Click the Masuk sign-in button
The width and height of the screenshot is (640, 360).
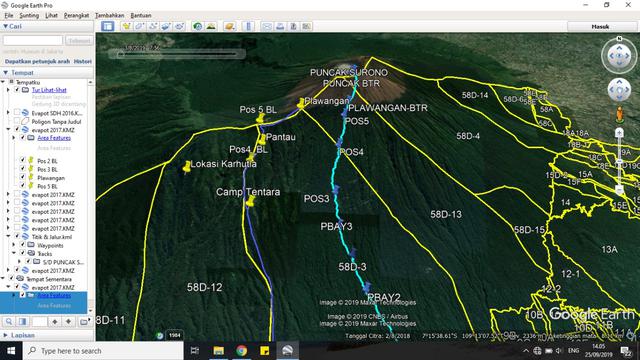pos(600,27)
